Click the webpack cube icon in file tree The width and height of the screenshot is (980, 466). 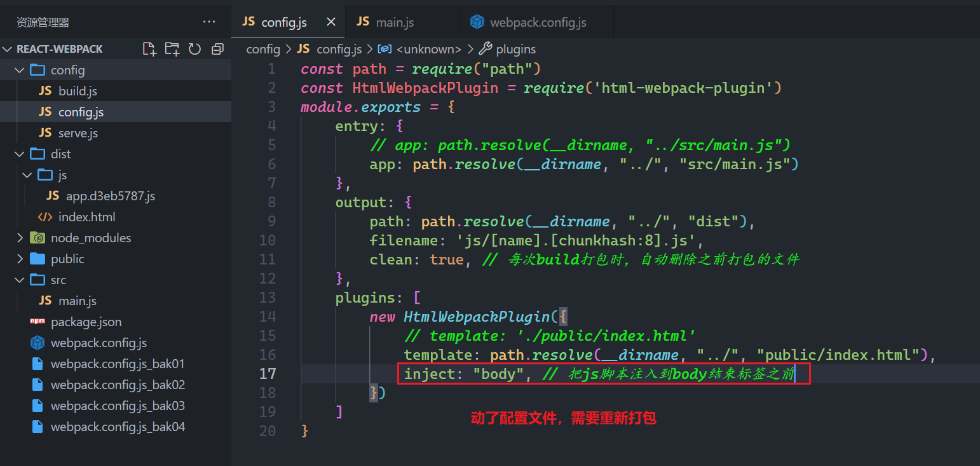pos(37,343)
